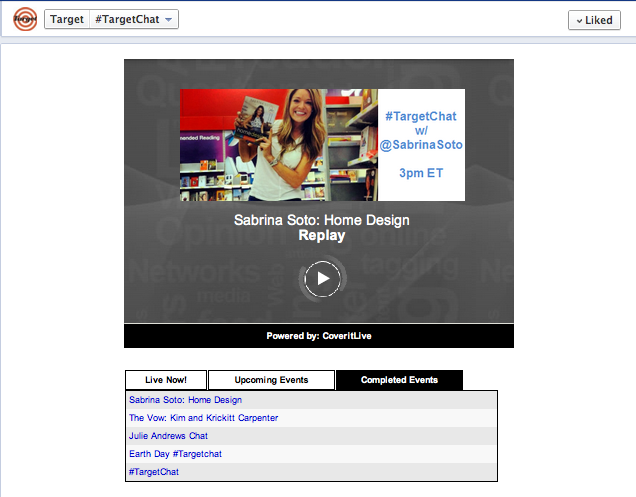Image resolution: width=636 pixels, height=497 pixels.
Task: Open the Earth Day #Targetchat link
Action: pyautogui.click(x=175, y=454)
